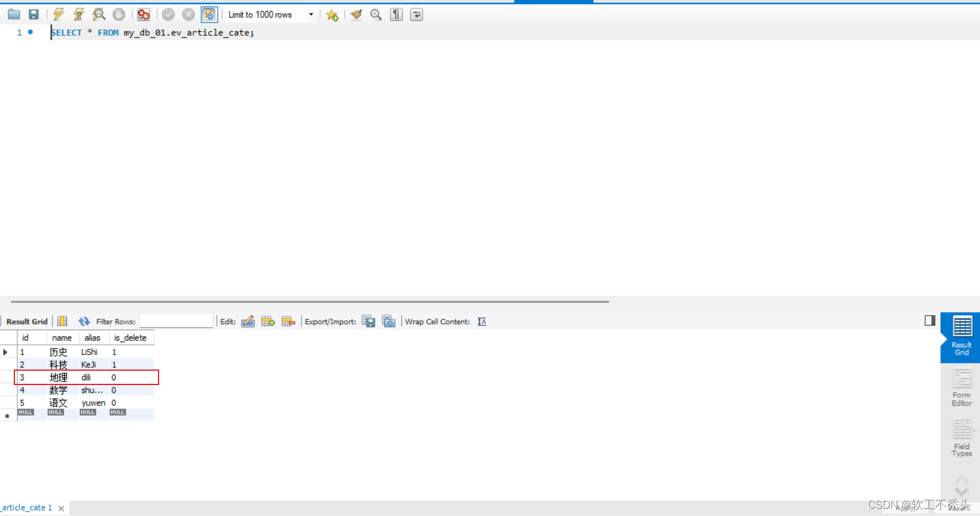Click the NULL cell under the is_delete column
This screenshot has height=516, width=980.
(118, 413)
